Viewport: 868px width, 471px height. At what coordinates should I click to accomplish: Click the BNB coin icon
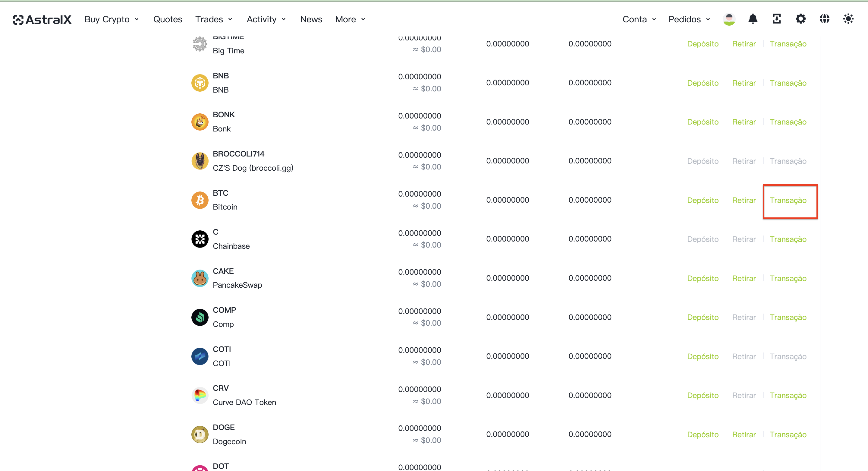pos(200,83)
